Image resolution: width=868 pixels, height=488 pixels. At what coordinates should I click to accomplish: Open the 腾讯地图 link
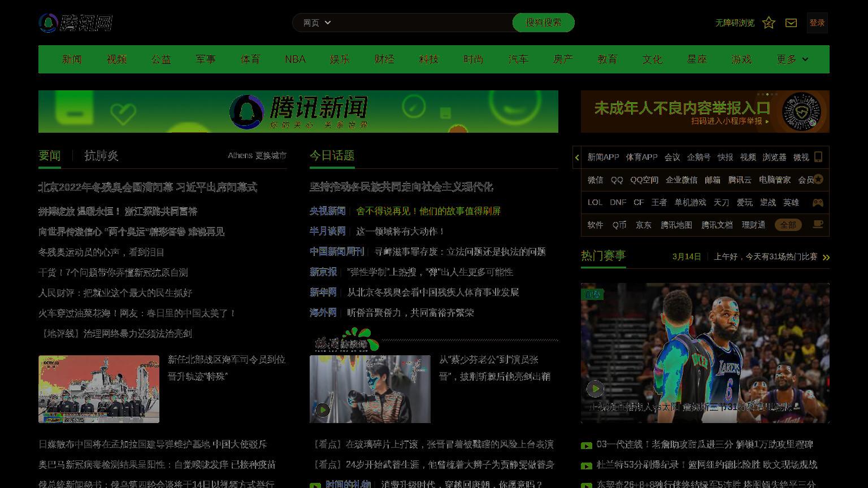[x=676, y=225]
